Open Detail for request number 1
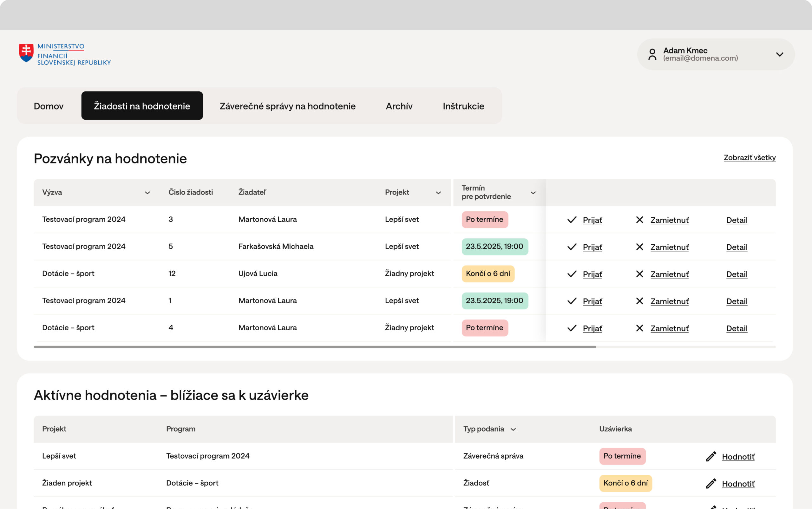This screenshot has height=509, width=812. tap(737, 301)
